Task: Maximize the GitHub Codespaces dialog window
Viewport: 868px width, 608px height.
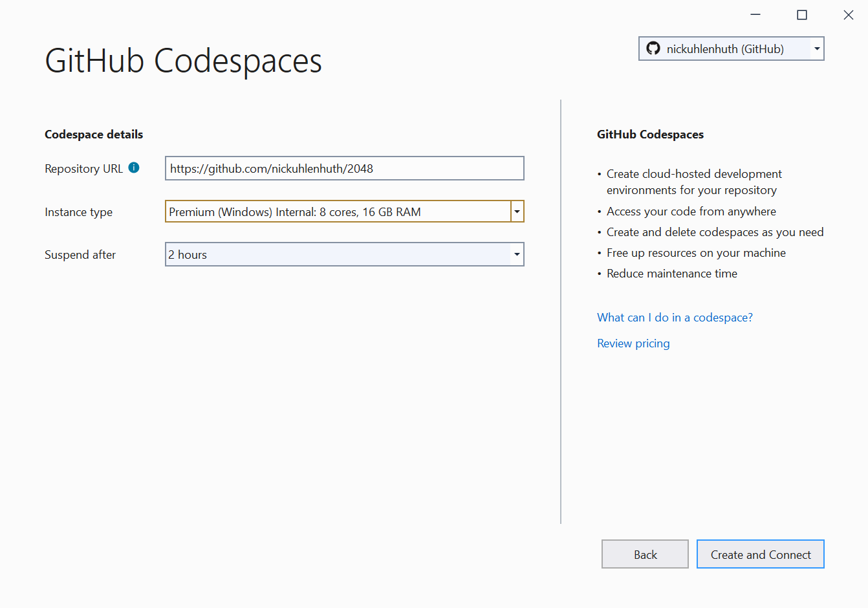Action: (802, 15)
